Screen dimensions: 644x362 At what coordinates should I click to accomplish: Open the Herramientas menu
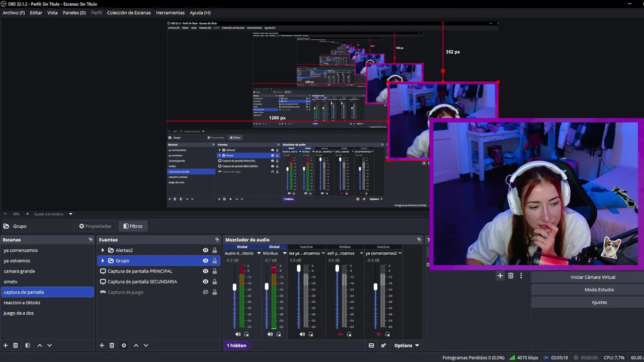point(170,13)
